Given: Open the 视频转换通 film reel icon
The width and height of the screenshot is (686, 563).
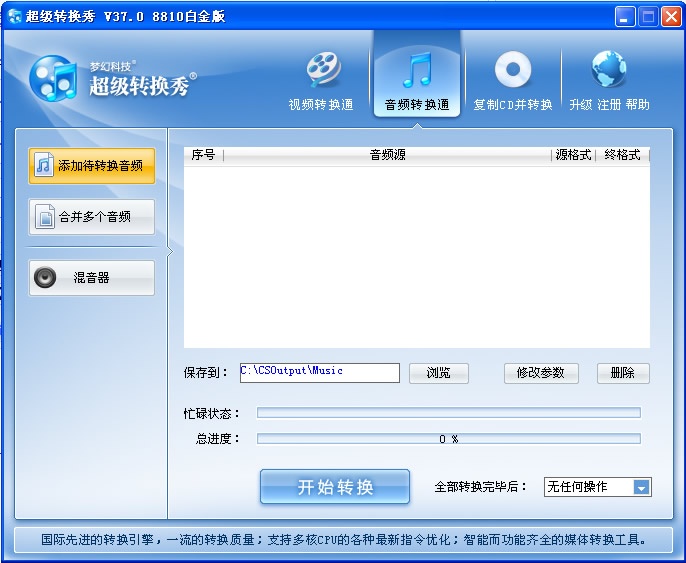Looking at the screenshot, I should (x=323, y=69).
